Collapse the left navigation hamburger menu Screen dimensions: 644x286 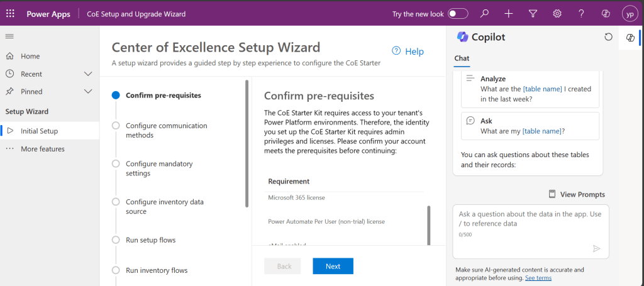9,36
